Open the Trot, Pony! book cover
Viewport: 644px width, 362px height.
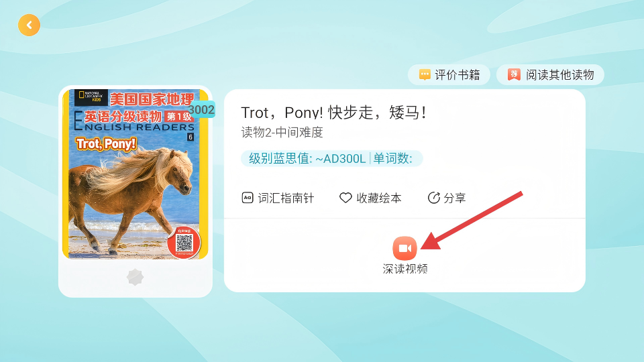pos(135,174)
